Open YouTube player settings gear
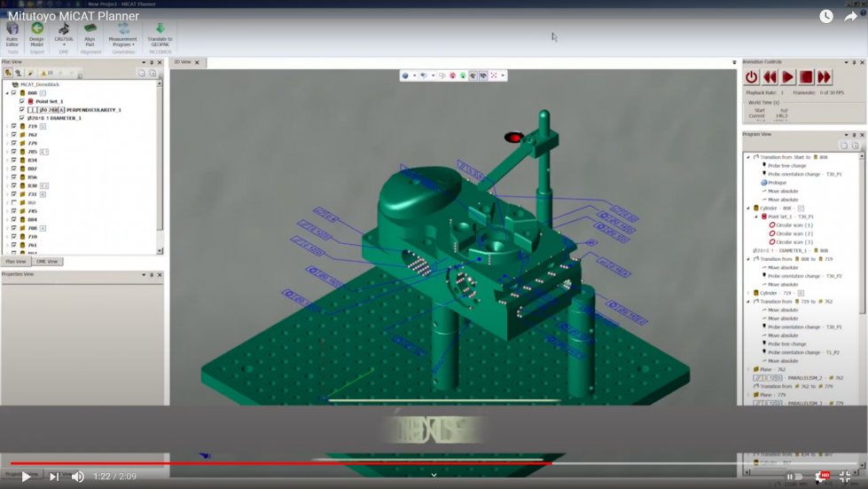868x489 pixels. point(820,477)
